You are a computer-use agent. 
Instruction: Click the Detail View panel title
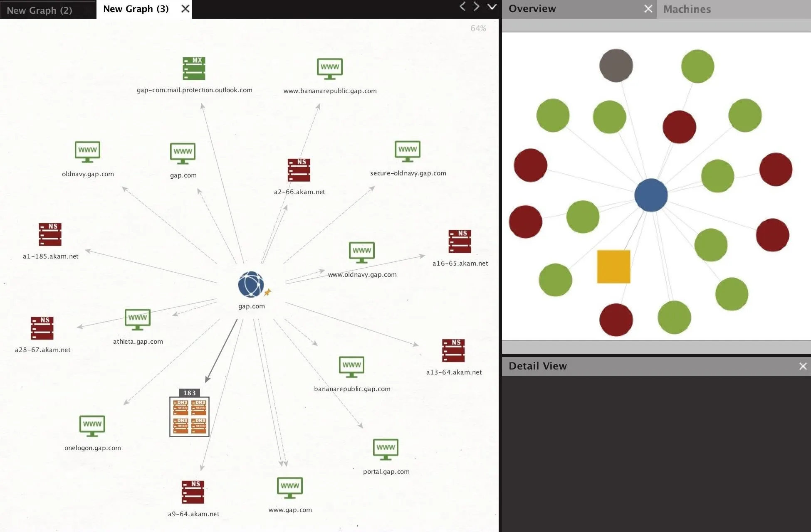pos(537,366)
